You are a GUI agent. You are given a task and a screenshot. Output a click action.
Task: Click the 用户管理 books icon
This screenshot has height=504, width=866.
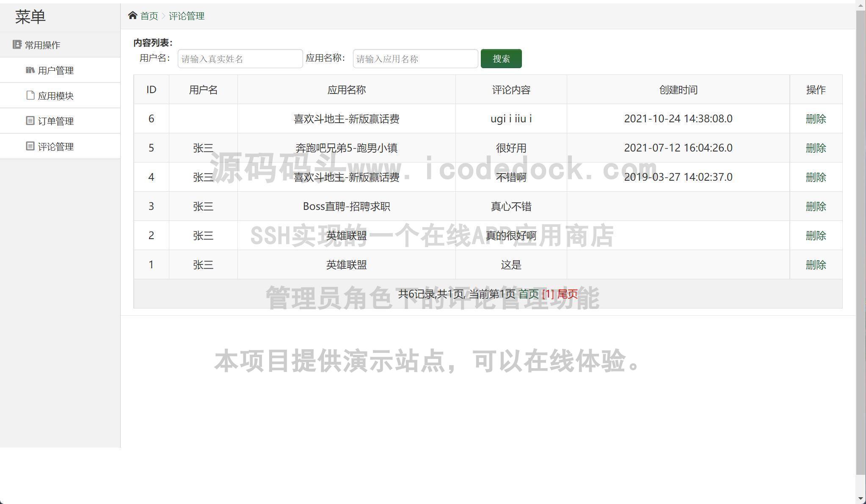click(x=30, y=70)
